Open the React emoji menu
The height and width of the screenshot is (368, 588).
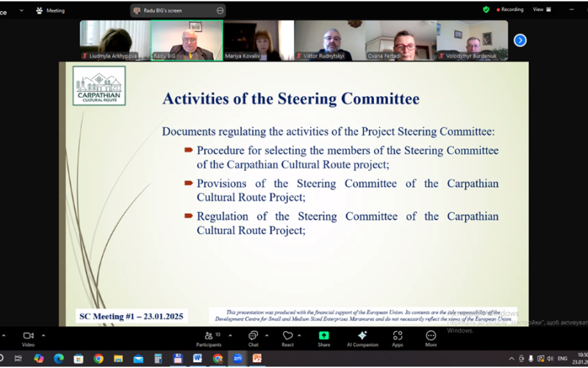point(287,336)
